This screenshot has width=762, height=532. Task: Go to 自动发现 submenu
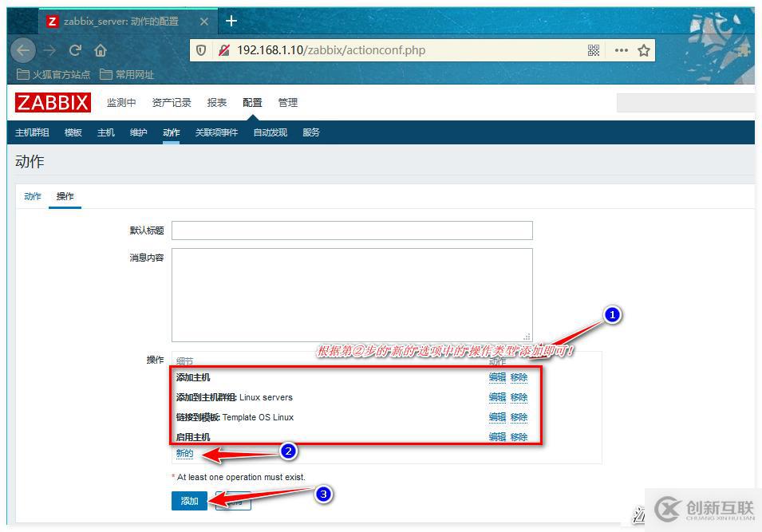pyautogui.click(x=270, y=132)
